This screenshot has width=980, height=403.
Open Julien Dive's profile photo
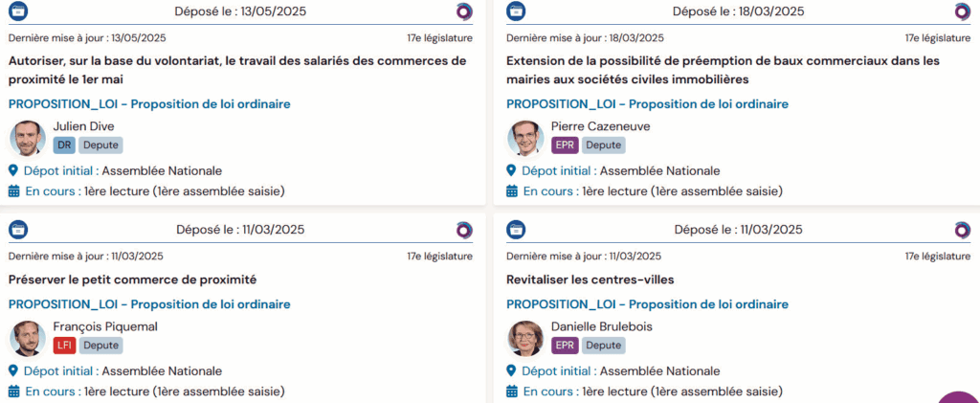[28, 138]
